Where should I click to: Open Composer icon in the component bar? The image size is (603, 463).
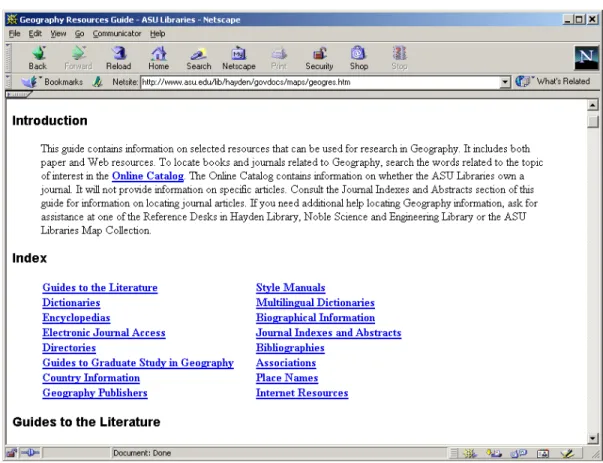pyautogui.click(x=567, y=453)
